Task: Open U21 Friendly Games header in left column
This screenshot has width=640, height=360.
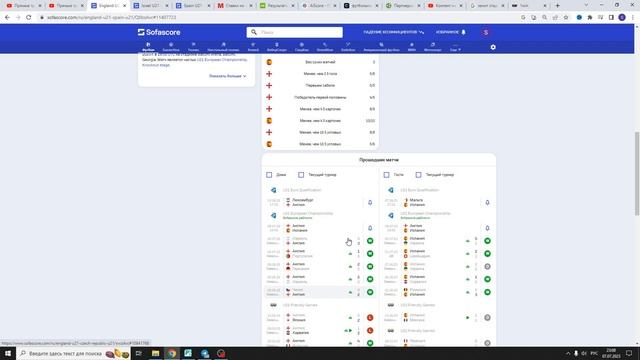Action: pos(300,305)
